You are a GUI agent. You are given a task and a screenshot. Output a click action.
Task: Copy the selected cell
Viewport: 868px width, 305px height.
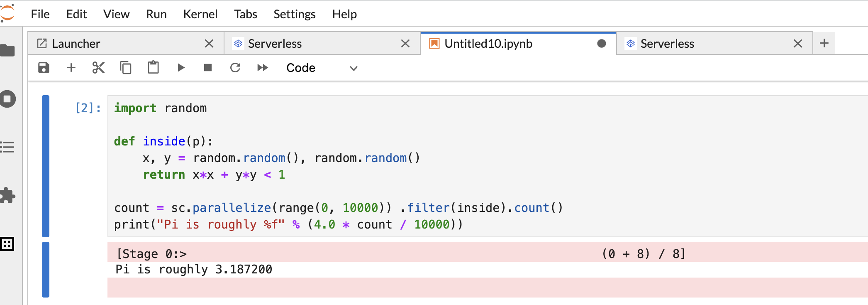125,68
